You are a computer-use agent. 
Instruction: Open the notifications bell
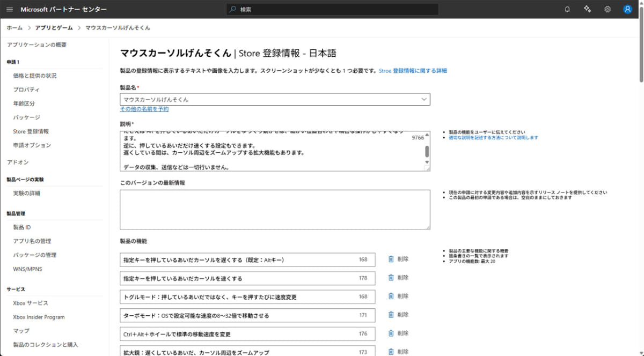coord(567,9)
